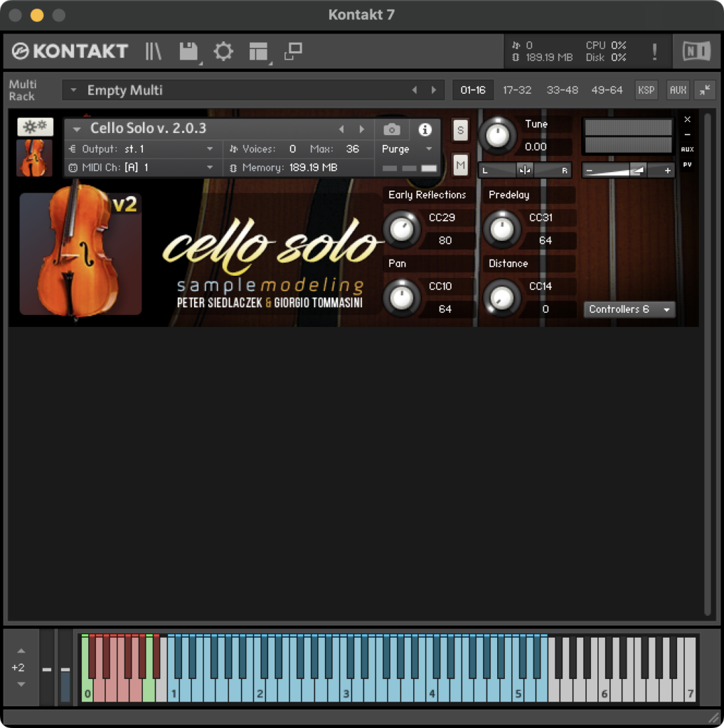Toggle instrument AUX send display
Image resolution: width=724 pixels, height=728 pixels.
click(x=687, y=149)
